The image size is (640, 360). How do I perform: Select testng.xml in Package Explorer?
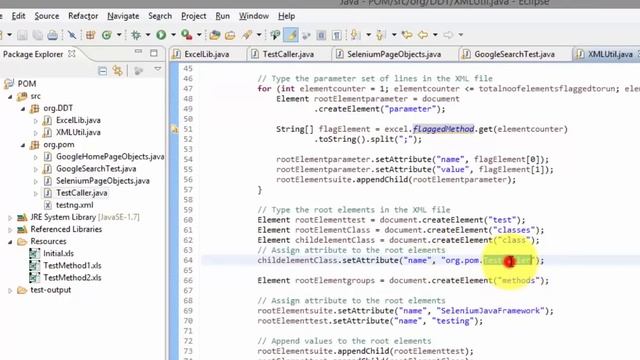click(x=74, y=205)
